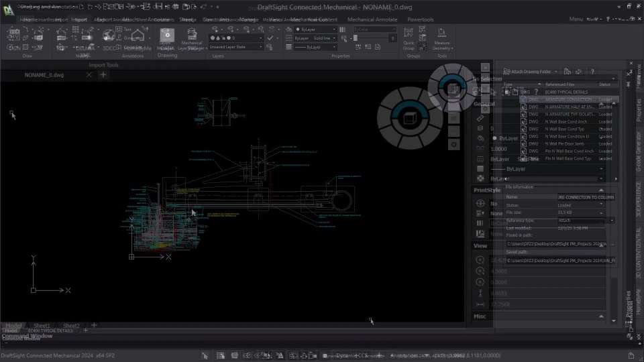Open the Layers Manager tool
This screenshot has height=362, width=644.
tap(167, 39)
